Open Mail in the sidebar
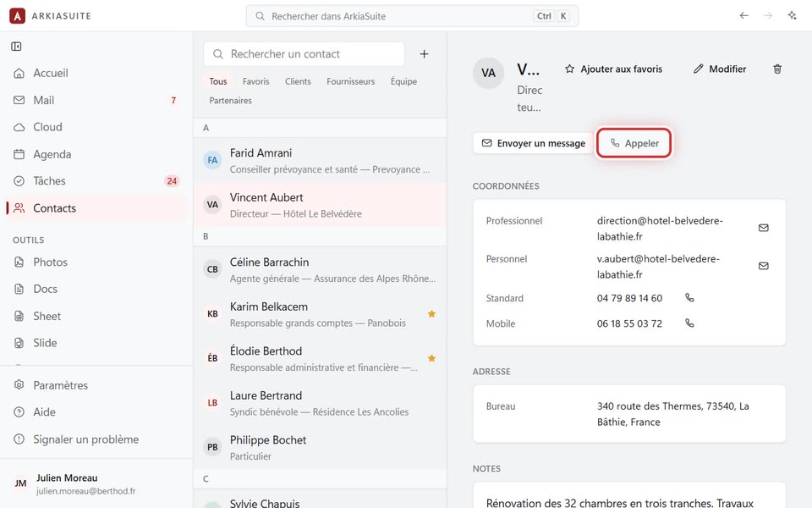Image resolution: width=812 pixels, height=508 pixels. click(x=96, y=100)
